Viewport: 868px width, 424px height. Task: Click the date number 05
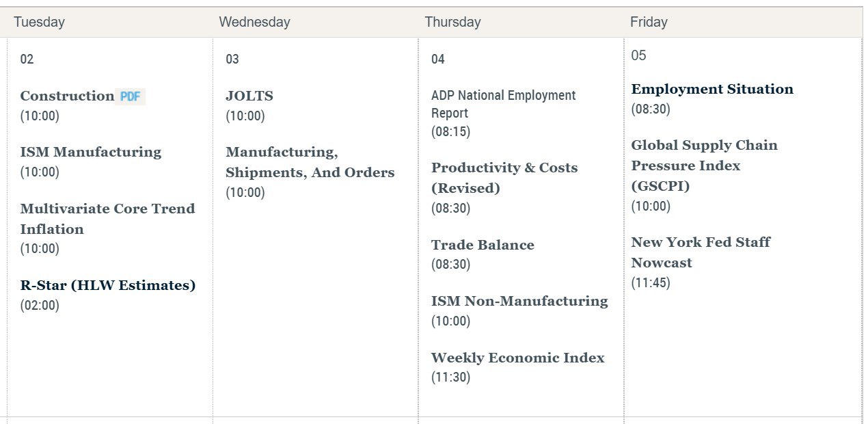pyautogui.click(x=638, y=55)
